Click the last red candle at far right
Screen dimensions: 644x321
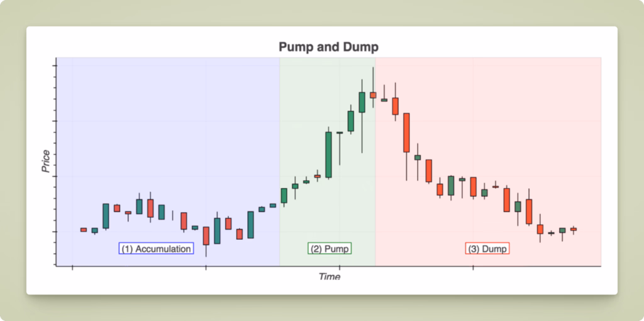[x=574, y=230]
